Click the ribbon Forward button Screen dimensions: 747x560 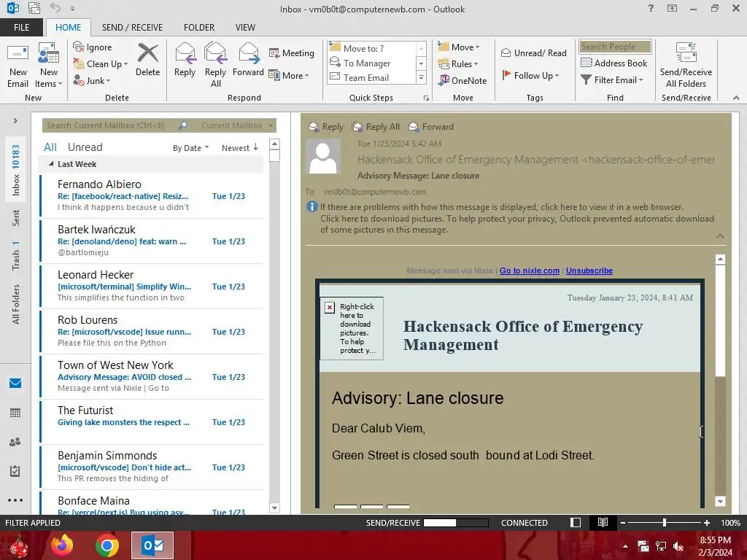(x=248, y=60)
